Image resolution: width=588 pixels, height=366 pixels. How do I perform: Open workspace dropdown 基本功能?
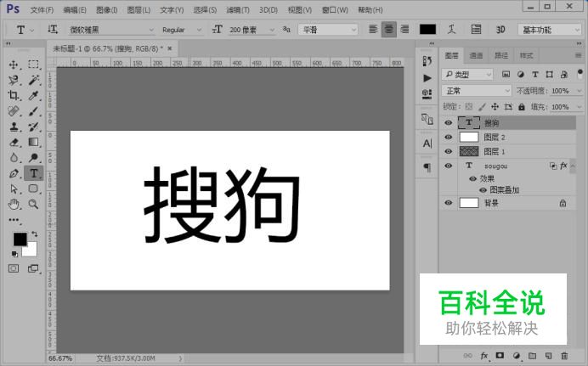pyautogui.click(x=550, y=30)
